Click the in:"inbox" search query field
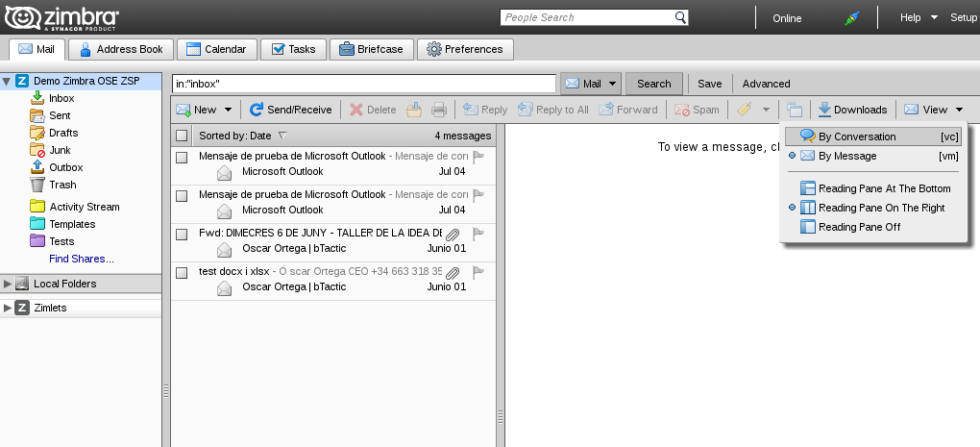This screenshot has height=447, width=980. 363,84
